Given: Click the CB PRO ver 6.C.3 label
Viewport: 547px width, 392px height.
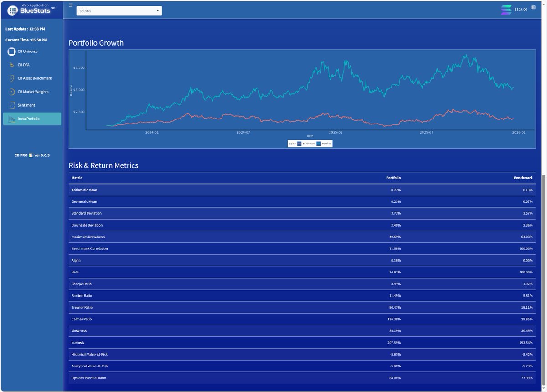Looking at the screenshot, I should [32, 155].
